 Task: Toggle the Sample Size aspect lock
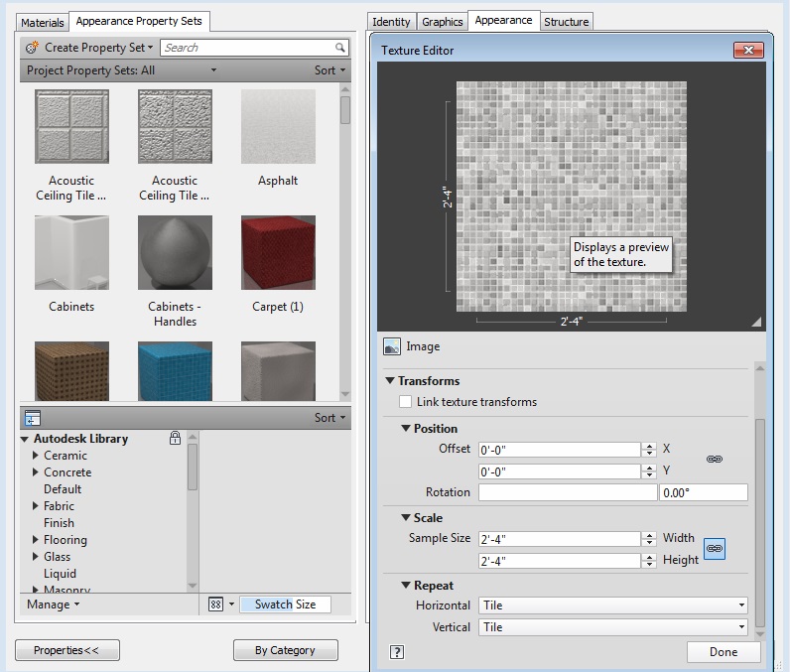pos(714,548)
